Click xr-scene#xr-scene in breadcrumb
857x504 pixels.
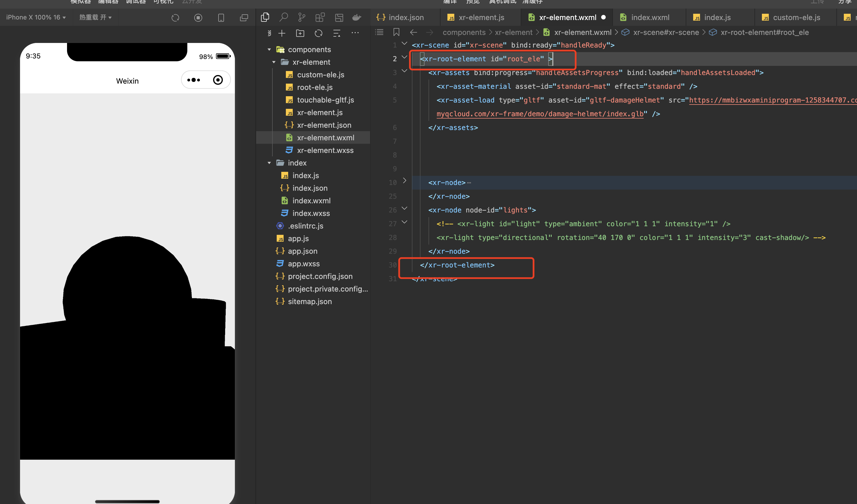(666, 32)
